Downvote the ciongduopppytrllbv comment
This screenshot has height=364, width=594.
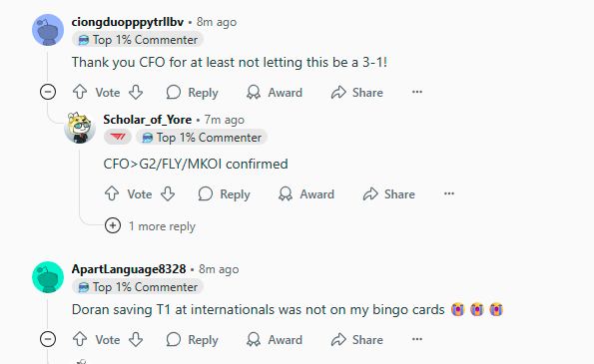[136, 92]
